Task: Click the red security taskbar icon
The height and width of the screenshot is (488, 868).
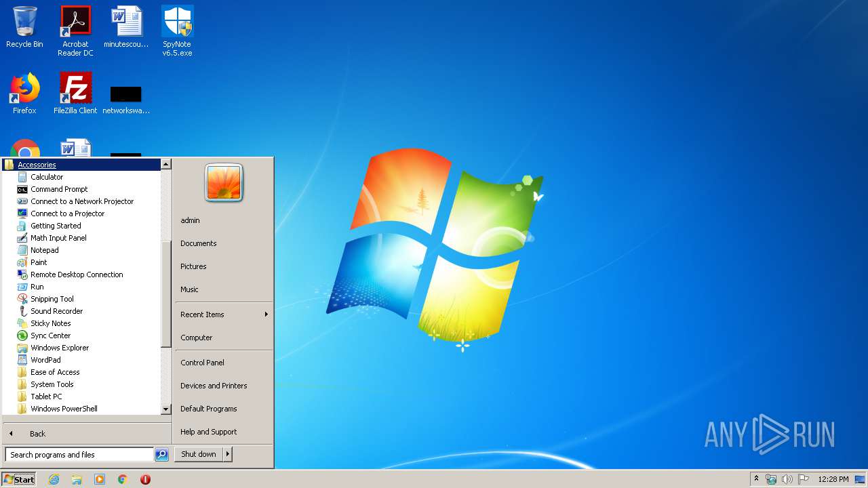Action: tap(145, 479)
